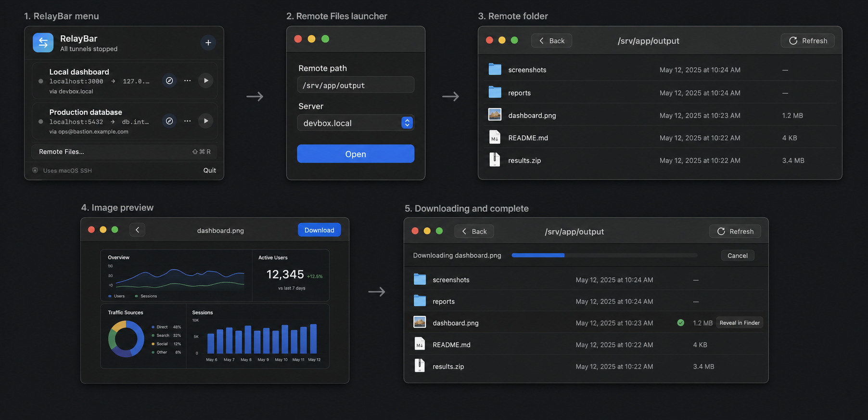Minimize the Image preview window

click(103, 230)
